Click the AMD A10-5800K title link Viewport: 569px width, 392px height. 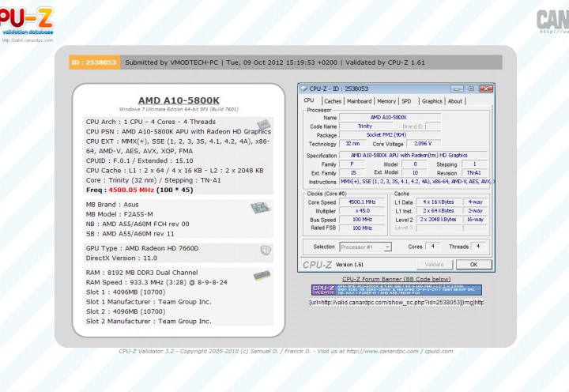[x=179, y=100]
